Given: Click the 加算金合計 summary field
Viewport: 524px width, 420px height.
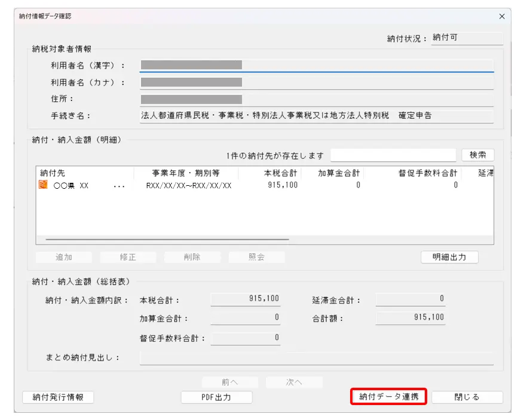Looking at the screenshot, I should point(246,317).
